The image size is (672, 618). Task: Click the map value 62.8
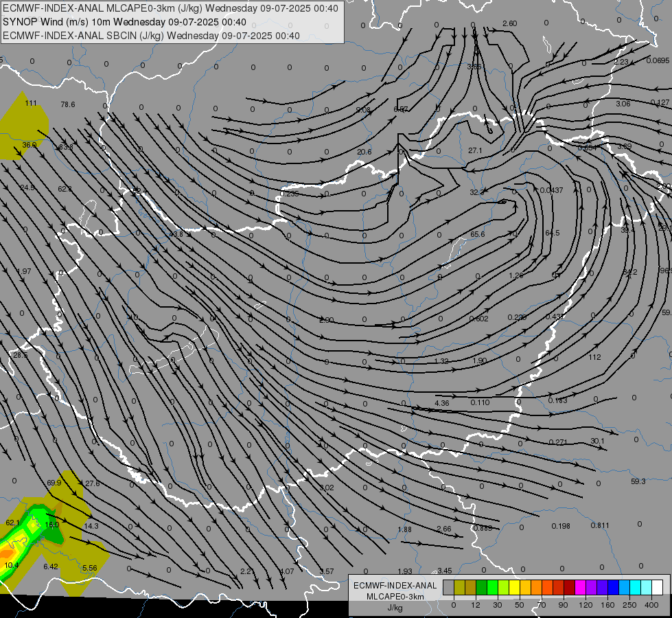65,189
